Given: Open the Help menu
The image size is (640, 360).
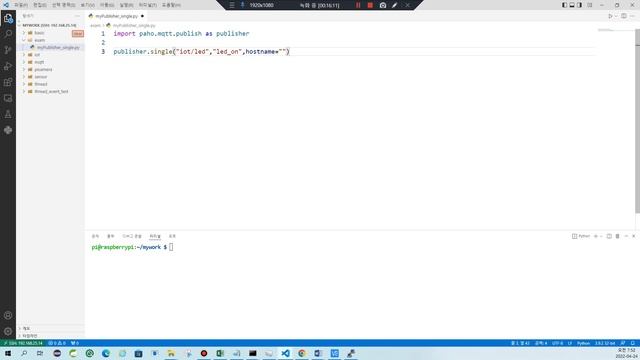Looking at the screenshot, I should click(x=171, y=5).
